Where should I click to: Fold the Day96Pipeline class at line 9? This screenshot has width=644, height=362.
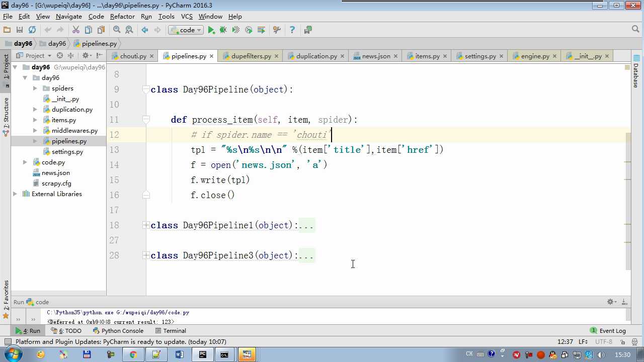pyautogui.click(x=146, y=89)
